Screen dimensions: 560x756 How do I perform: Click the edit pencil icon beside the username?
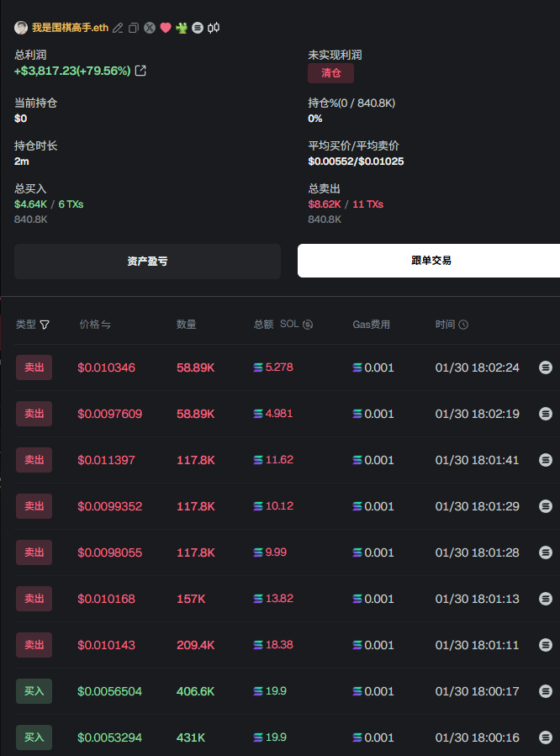pos(119,28)
